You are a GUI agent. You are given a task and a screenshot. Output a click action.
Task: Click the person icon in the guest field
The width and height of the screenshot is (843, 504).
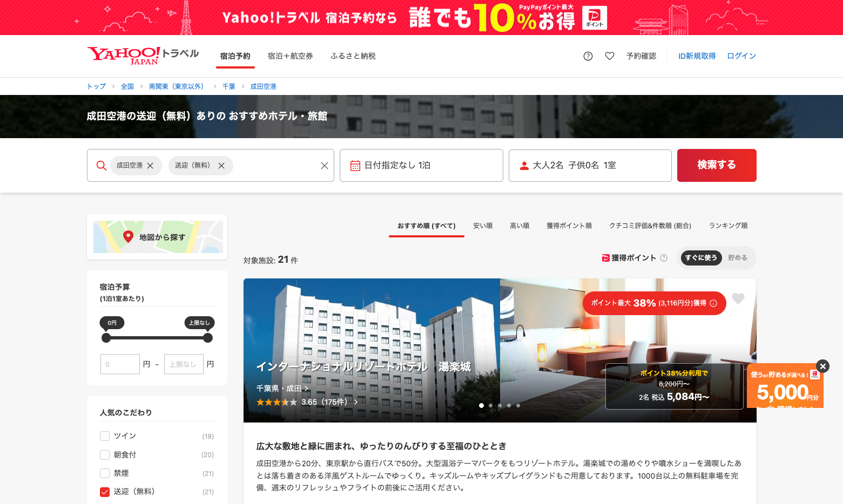523,166
